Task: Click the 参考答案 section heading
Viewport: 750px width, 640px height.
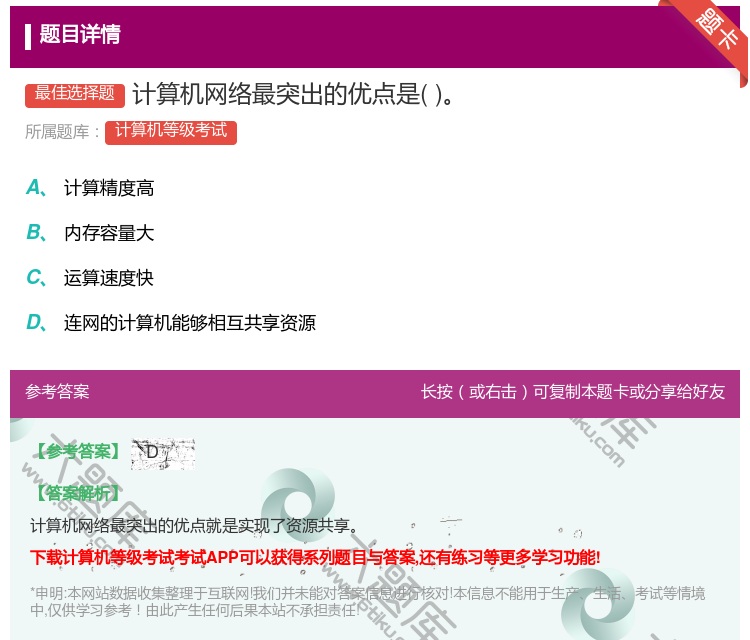Action: 57,392
